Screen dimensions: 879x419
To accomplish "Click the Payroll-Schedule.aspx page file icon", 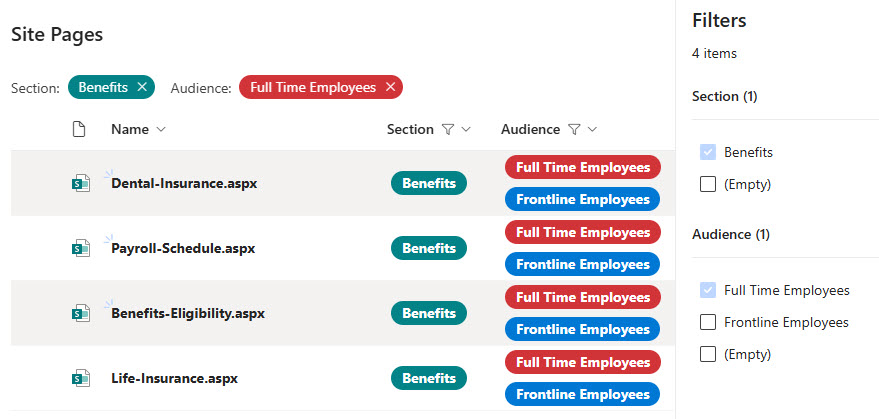I will coord(81,248).
